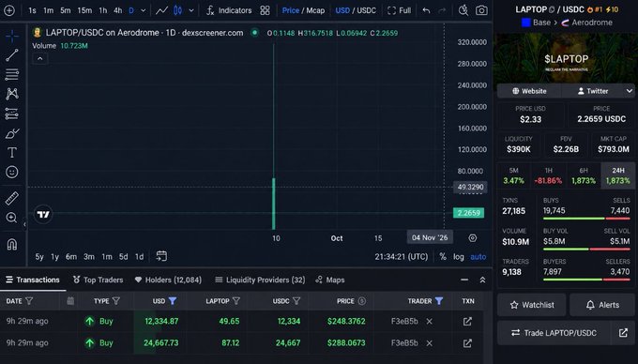Switch price column currency toggle
Image resolution: width=638 pixels, height=364 pixels.
362,301
